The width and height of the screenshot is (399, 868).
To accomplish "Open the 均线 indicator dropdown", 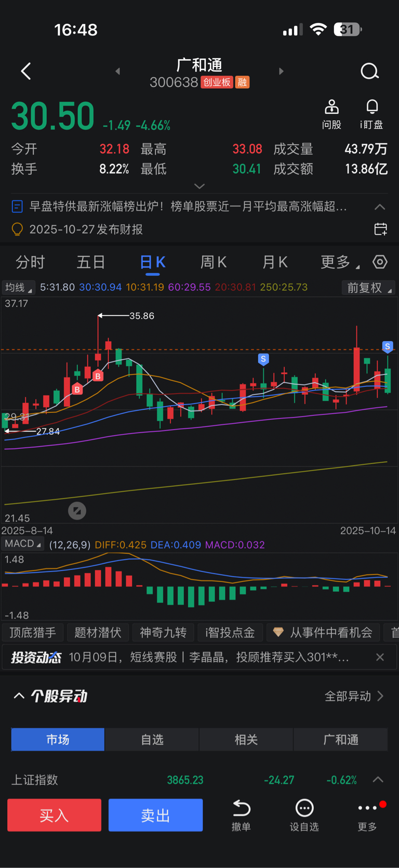I will tap(18, 288).
